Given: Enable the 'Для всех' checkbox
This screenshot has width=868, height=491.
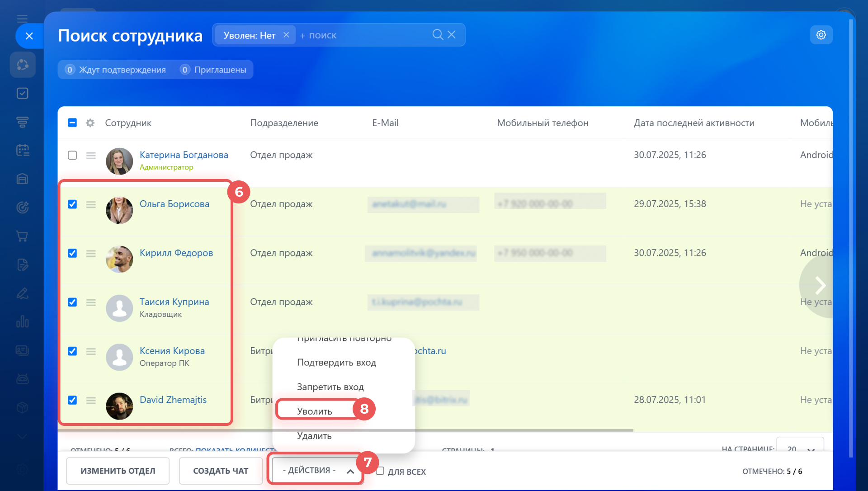Looking at the screenshot, I should (x=380, y=471).
